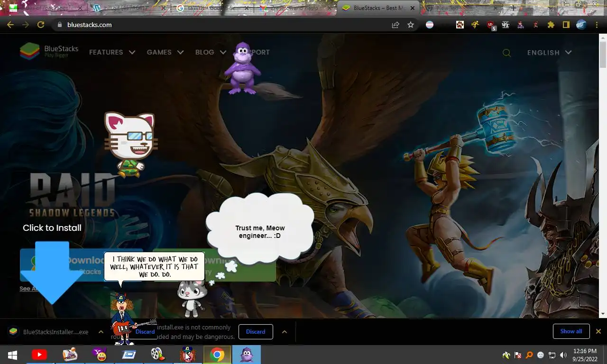Open a new browser tab
This screenshot has width=607, height=364.
pos(513,8)
